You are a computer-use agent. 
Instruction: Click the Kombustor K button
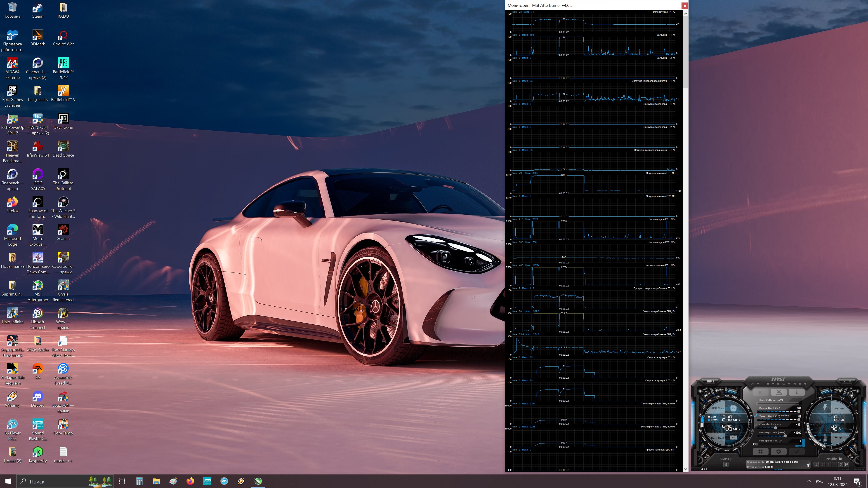(760, 392)
